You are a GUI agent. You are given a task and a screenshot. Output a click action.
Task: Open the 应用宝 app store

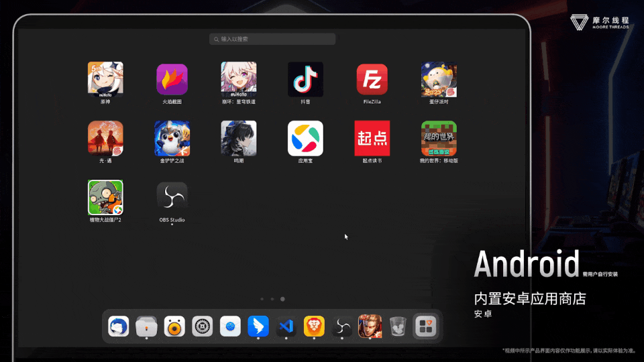(x=305, y=138)
